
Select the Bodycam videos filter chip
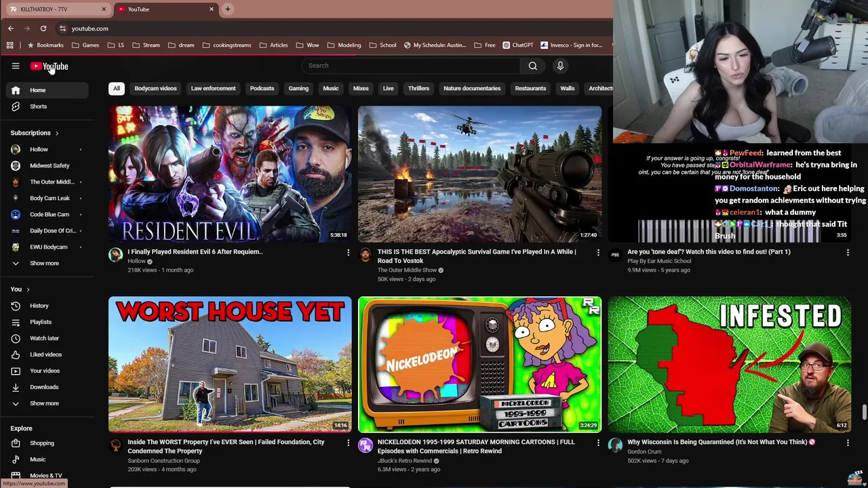(x=155, y=88)
